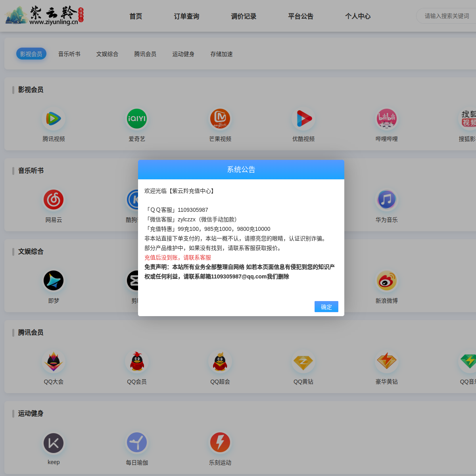Click the 系统公告 dialog title bar
The height and width of the screenshot is (476, 476).
[241, 169]
